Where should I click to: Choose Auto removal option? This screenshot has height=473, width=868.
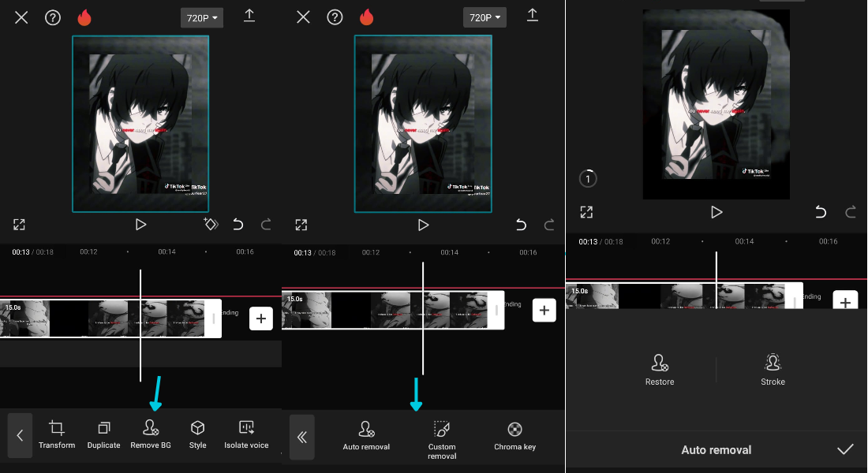(x=366, y=437)
